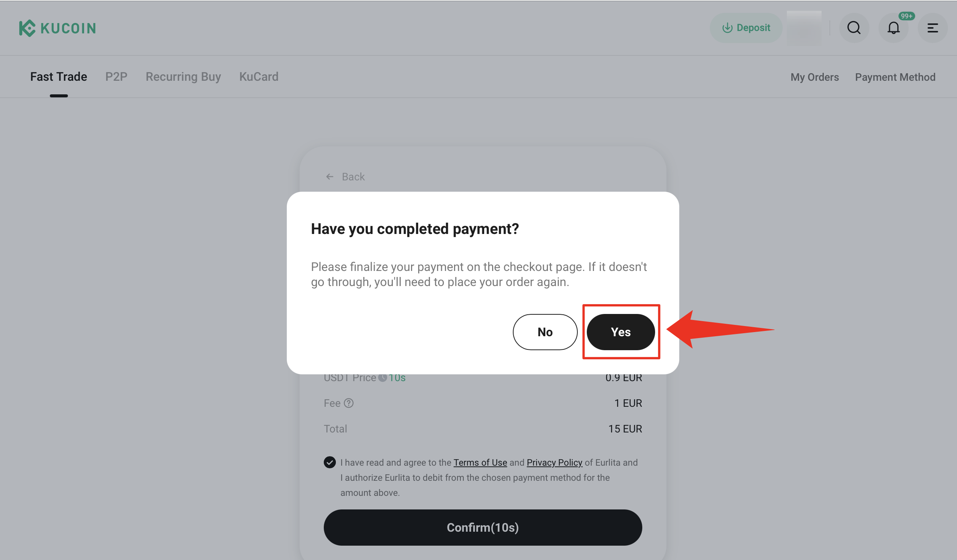Click the Fee help question mark icon
957x560 pixels.
[x=348, y=403]
